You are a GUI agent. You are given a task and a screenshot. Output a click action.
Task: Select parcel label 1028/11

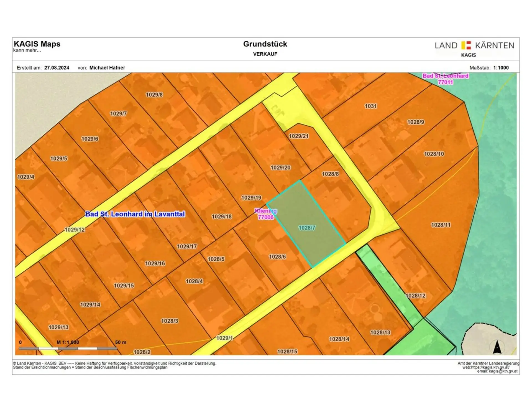[441, 225]
